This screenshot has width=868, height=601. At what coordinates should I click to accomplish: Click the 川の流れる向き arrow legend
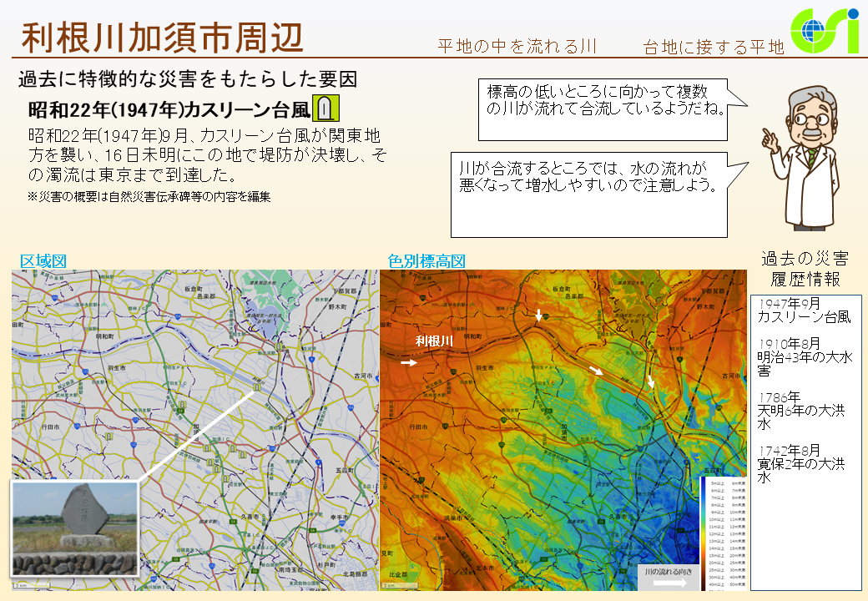(669, 577)
